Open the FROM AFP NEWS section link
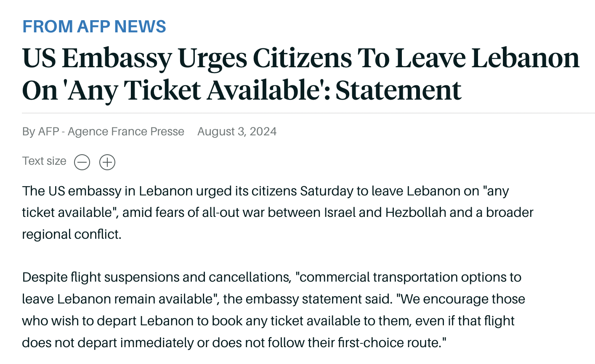Screen dimensions: 595x364 point(94,26)
